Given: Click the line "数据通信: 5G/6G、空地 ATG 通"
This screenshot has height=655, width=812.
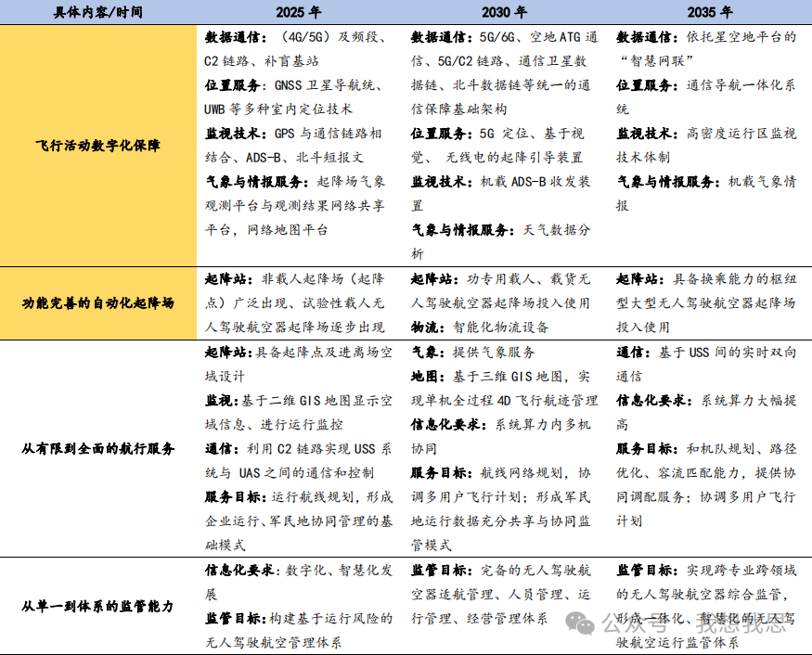Looking at the screenshot, I should (x=505, y=37).
